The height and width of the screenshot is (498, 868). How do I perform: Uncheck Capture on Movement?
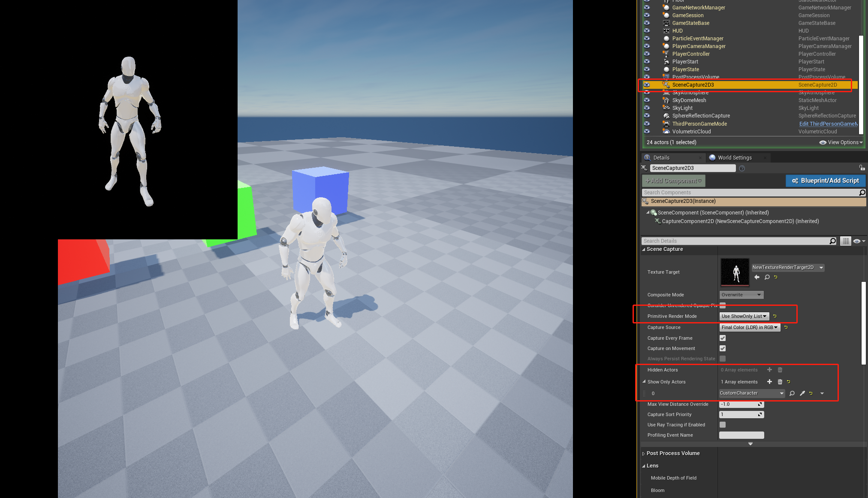pyautogui.click(x=723, y=348)
